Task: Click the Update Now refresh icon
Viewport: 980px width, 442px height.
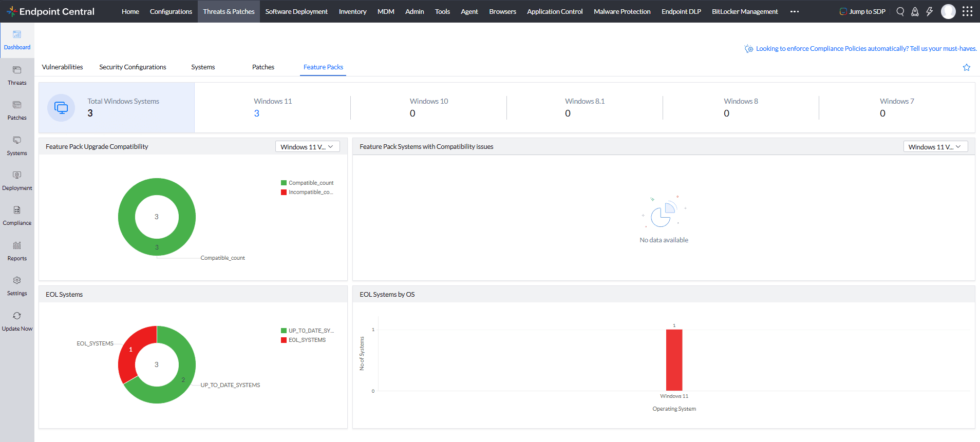Action: pos(17,316)
